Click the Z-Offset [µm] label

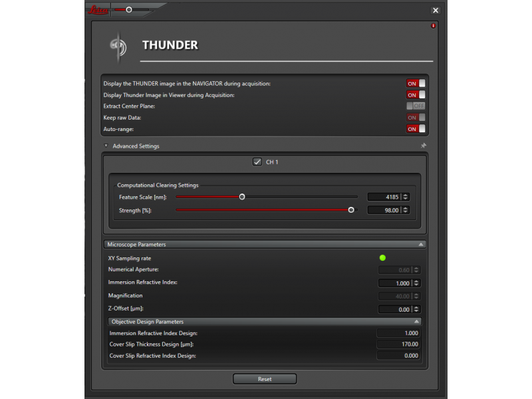pos(126,309)
